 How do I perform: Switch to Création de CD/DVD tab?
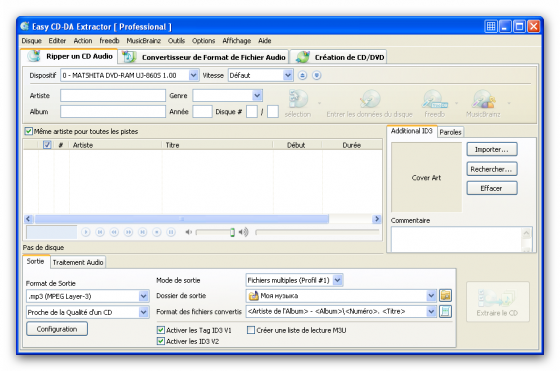pos(339,57)
